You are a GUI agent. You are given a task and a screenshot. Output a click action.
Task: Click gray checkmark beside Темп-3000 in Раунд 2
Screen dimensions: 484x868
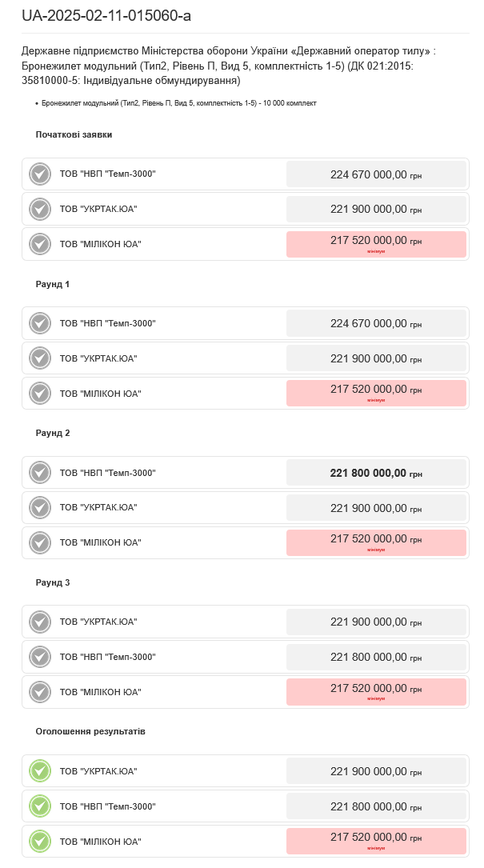point(40,473)
